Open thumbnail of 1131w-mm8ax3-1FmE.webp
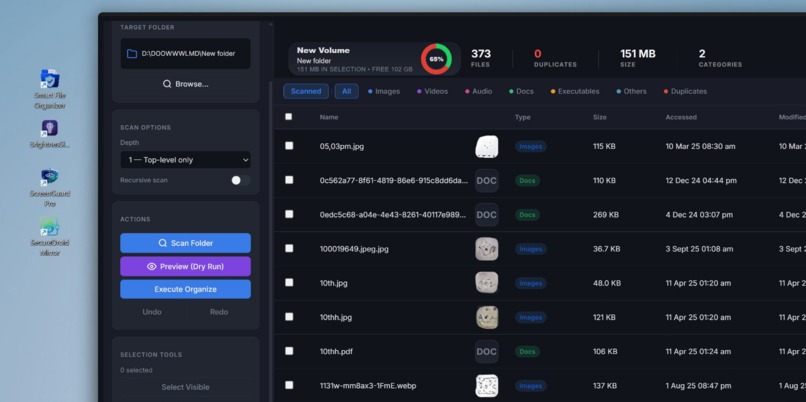806x402 pixels. pyautogui.click(x=486, y=386)
